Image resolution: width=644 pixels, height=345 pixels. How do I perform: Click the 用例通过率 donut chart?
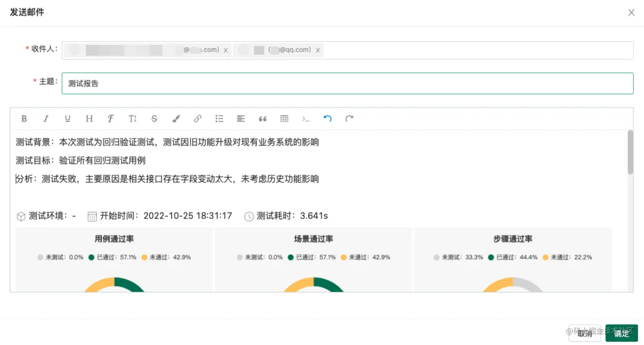point(114,285)
